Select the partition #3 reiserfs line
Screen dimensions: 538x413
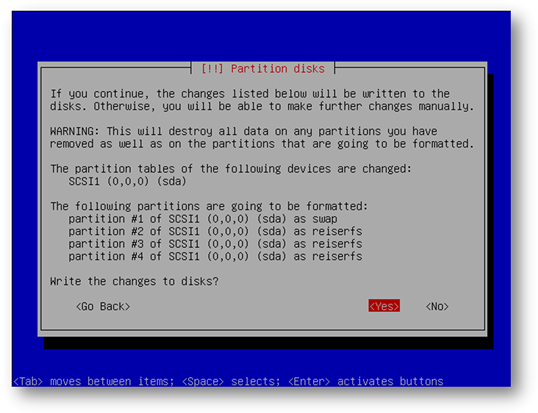(x=215, y=244)
